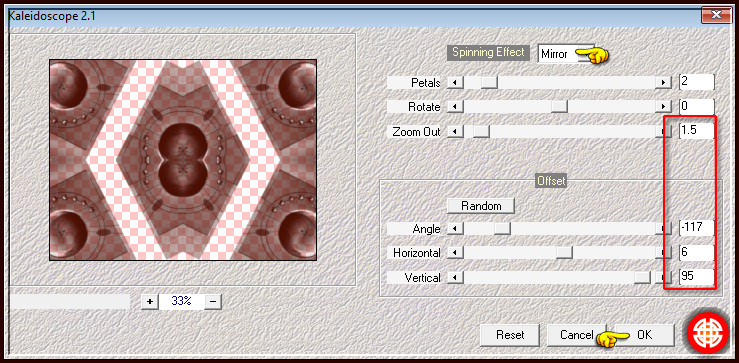739x363 pixels.
Task: Click the kaleidoscope preview image
Action: (x=183, y=160)
